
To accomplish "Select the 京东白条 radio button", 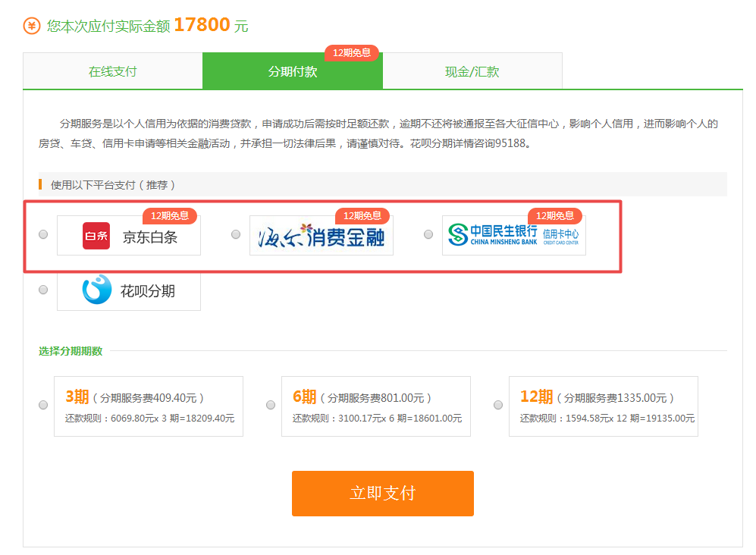I will point(43,234).
